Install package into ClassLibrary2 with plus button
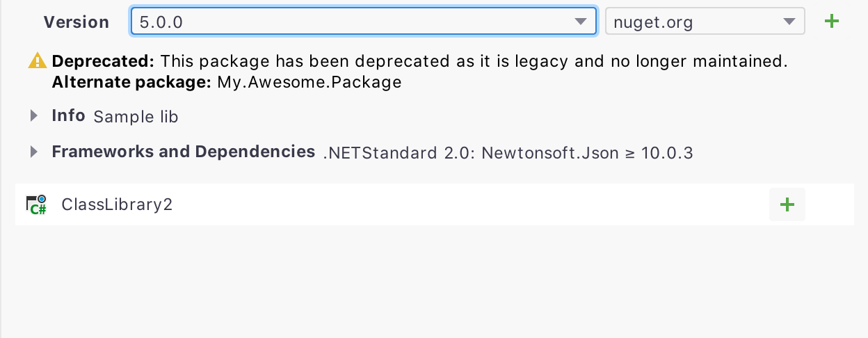868x338 pixels. click(x=787, y=204)
